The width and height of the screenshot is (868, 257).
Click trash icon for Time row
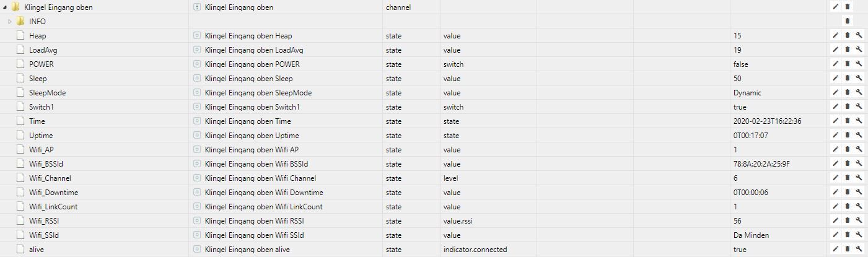(x=848, y=121)
